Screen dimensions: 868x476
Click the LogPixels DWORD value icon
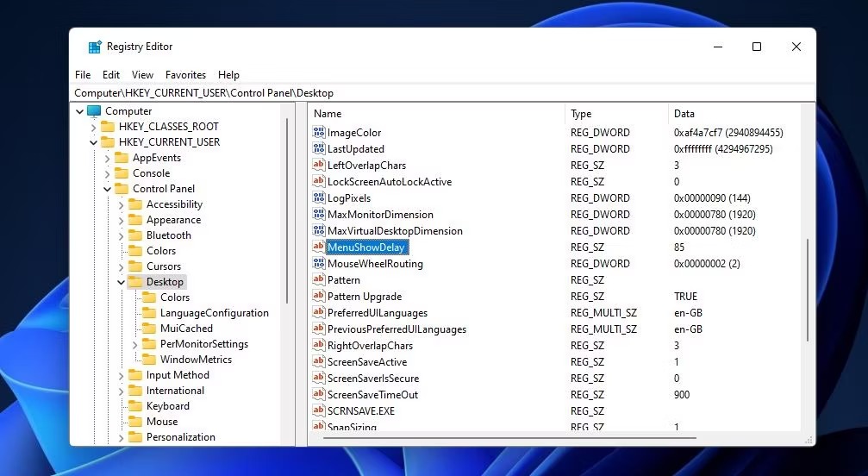tap(318, 197)
